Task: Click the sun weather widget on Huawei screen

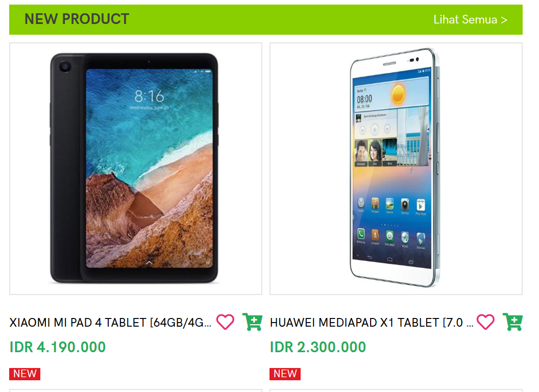Action: [x=398, y=94]
